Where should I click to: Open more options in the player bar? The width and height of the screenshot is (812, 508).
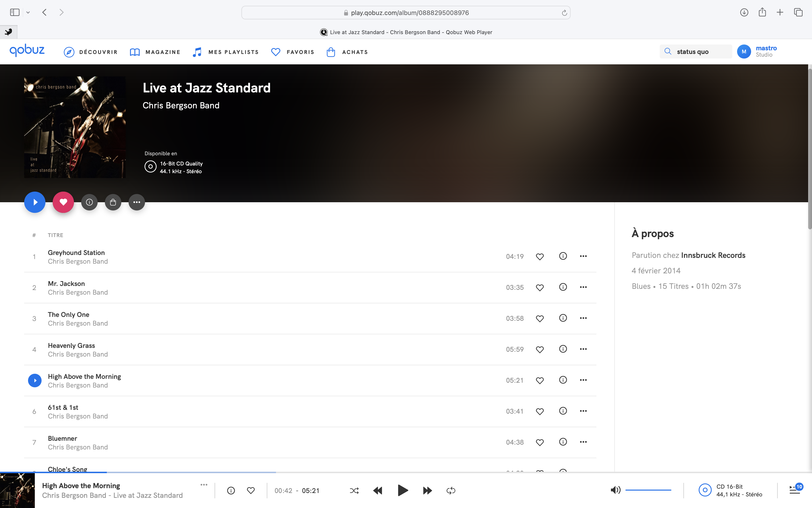pos(204,485)
